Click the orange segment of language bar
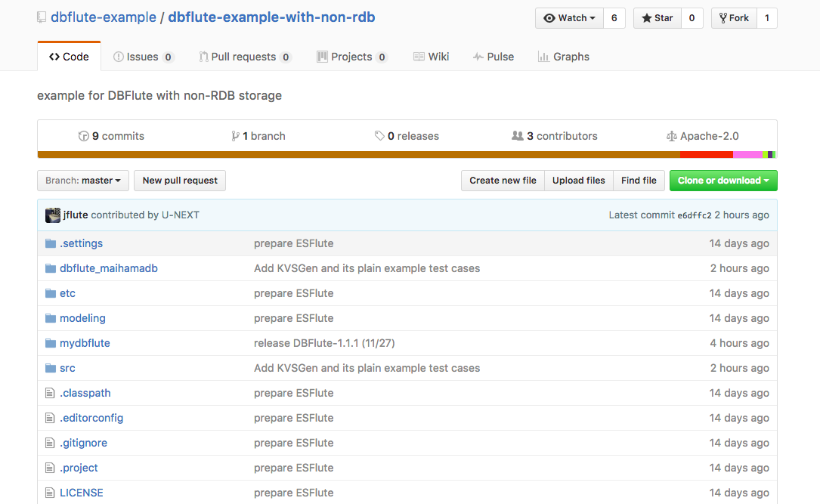Screen dimensions: 820x504 click(x=359, y=155)
